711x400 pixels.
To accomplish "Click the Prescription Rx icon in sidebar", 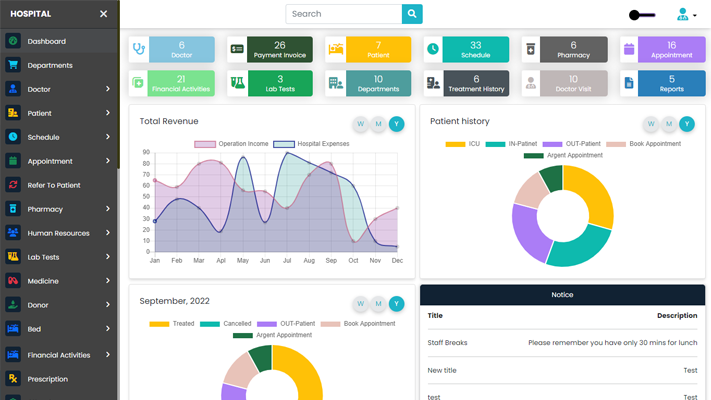I will pos(13,379).
